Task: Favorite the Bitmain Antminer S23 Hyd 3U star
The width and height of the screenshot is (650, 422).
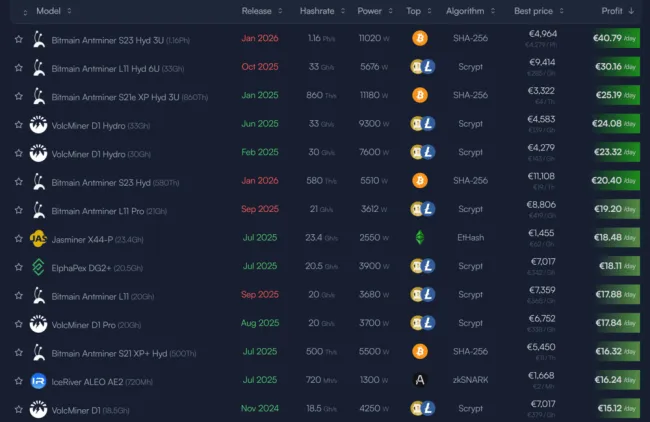Action: coord(18,40)
